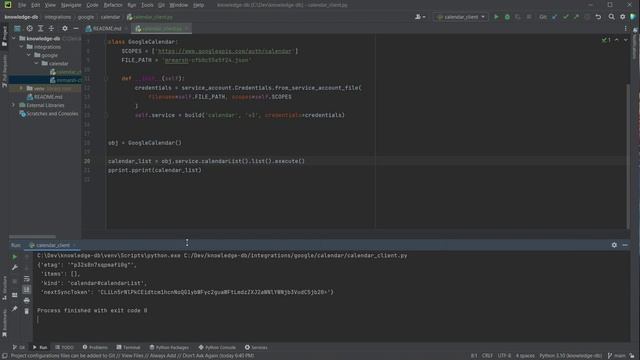Screen dimensions: 640x360
Task: Open the Run panel settings gear
Action: [614, 245]
